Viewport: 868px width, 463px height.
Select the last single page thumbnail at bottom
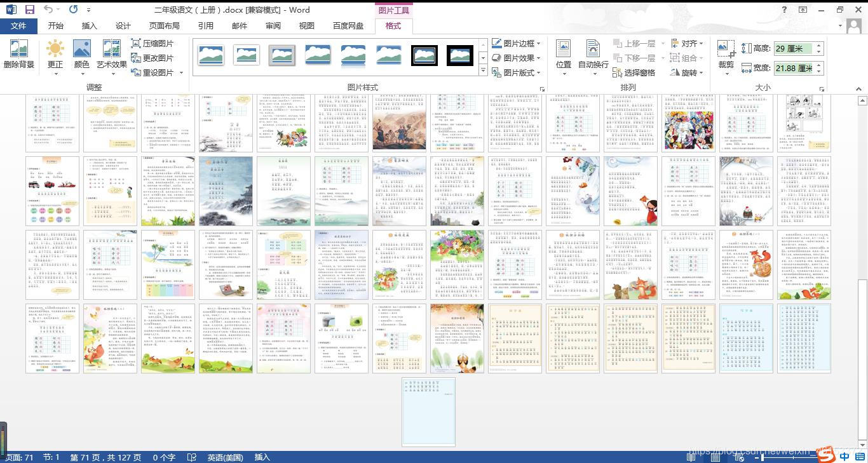(x=428, y=412)
